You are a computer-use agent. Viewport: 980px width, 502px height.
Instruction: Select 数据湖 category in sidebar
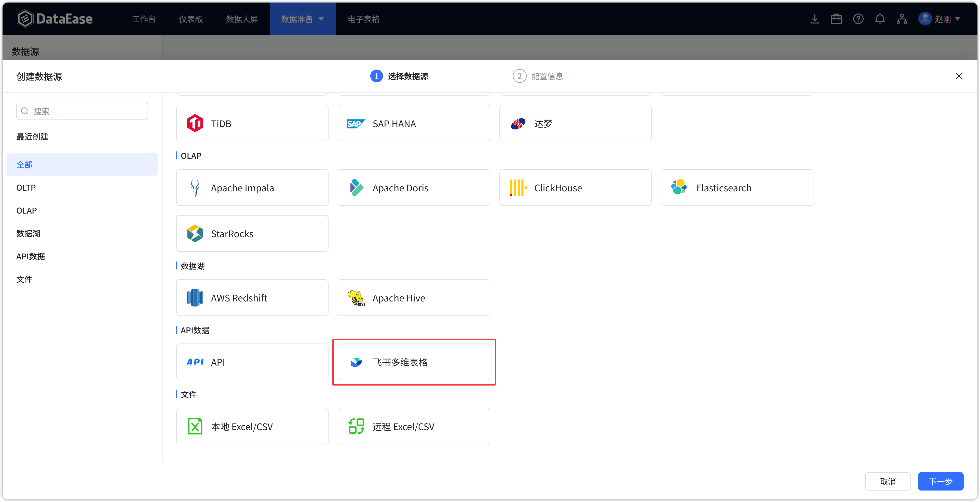82,233
